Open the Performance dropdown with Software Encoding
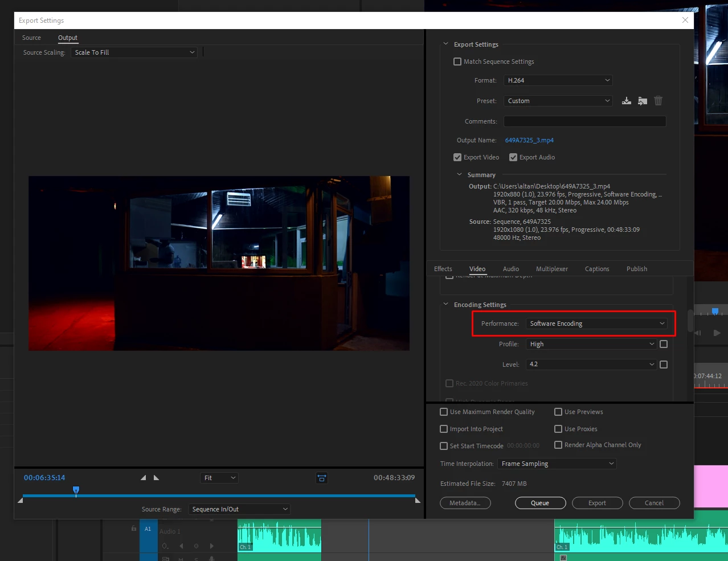 [597, 324]
